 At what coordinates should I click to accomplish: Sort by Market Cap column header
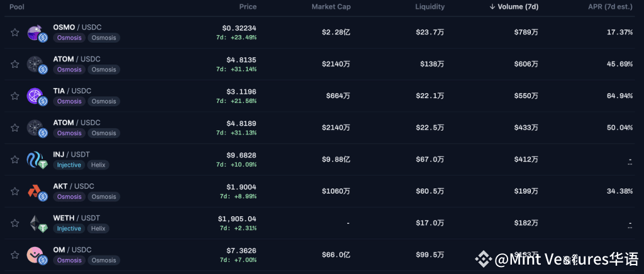point(331,6)
